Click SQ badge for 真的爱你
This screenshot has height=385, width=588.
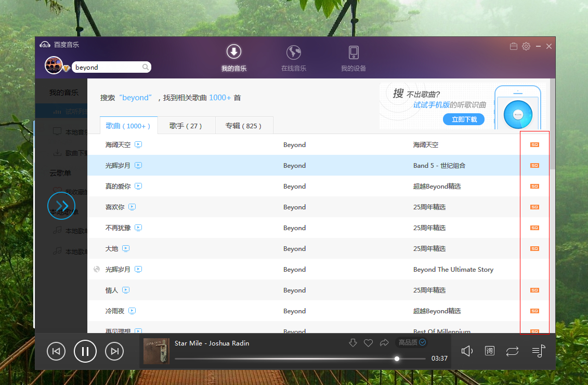pyautogui.click(x=534, y=187)
